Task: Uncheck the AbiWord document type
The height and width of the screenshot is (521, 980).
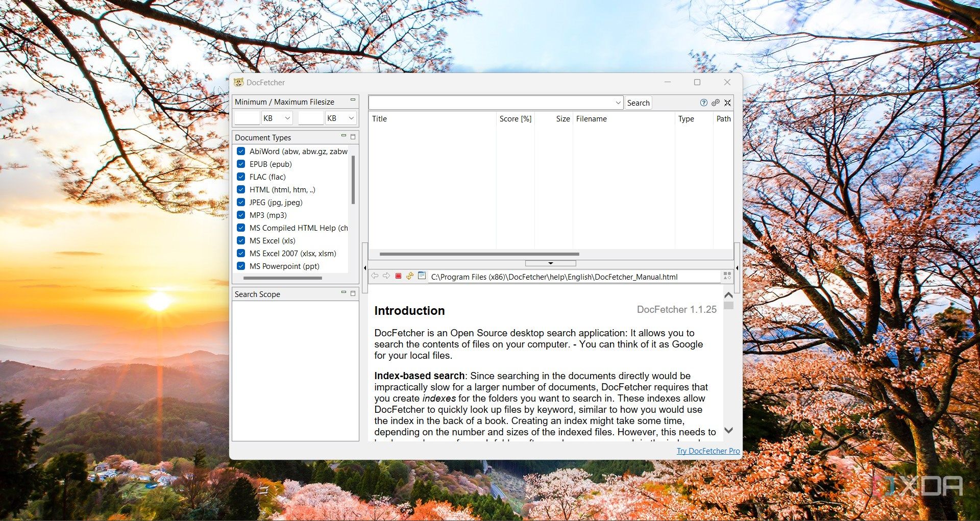Action: pyautogui.click(x=241, y=151)
